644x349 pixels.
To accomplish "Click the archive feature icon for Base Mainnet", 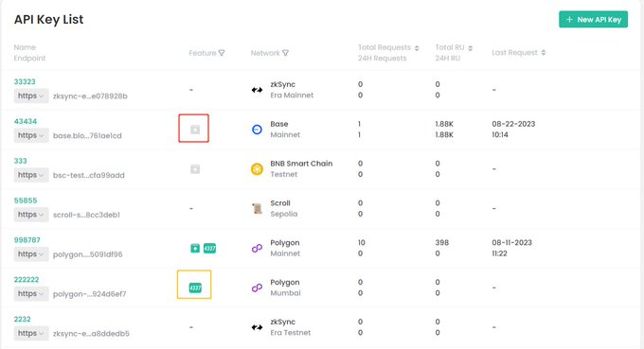I will point(195,130).
